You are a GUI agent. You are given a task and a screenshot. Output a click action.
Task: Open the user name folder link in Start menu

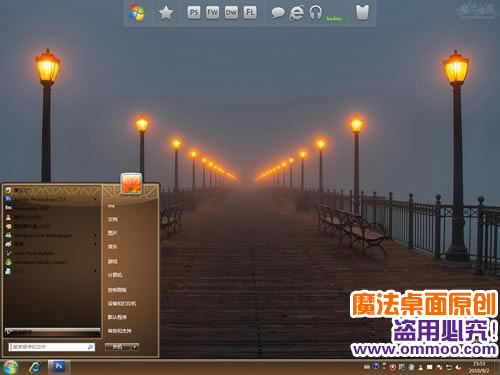(x=111, y=206)
